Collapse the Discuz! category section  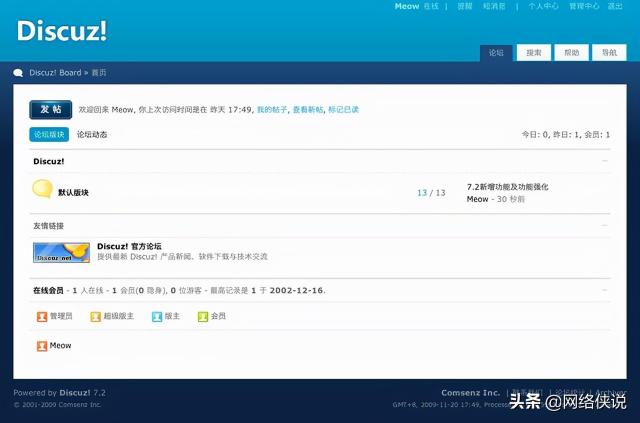pyautogui.click(x=604, y=161)
